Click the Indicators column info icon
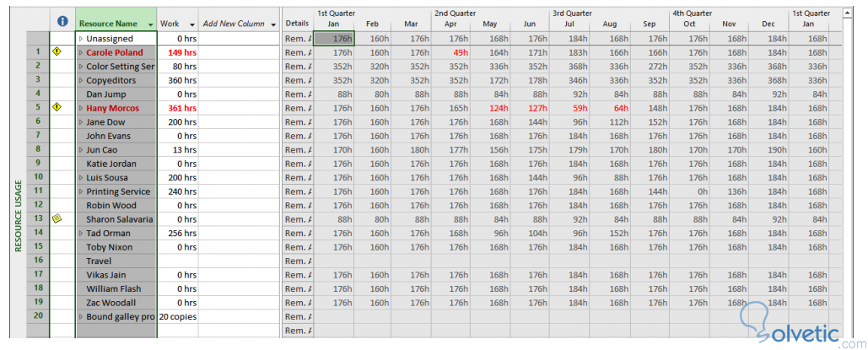This screenshot has width=868, height=350. (62, 21)
